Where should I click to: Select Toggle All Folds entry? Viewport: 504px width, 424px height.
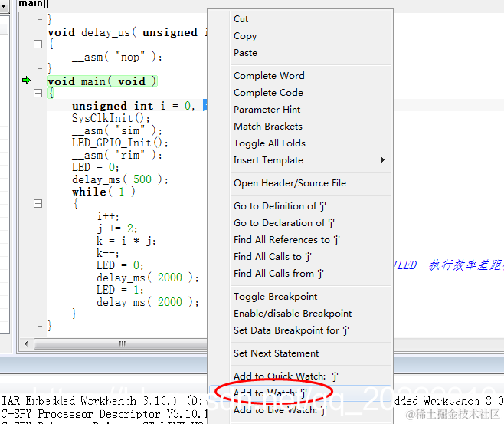[270, 143]
